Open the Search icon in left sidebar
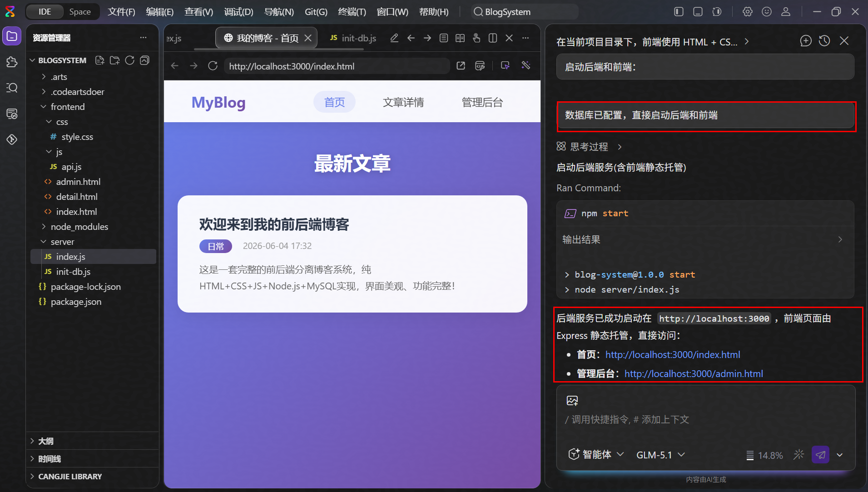This screenshot has width=868, height=492. click(x=12, y=88)
